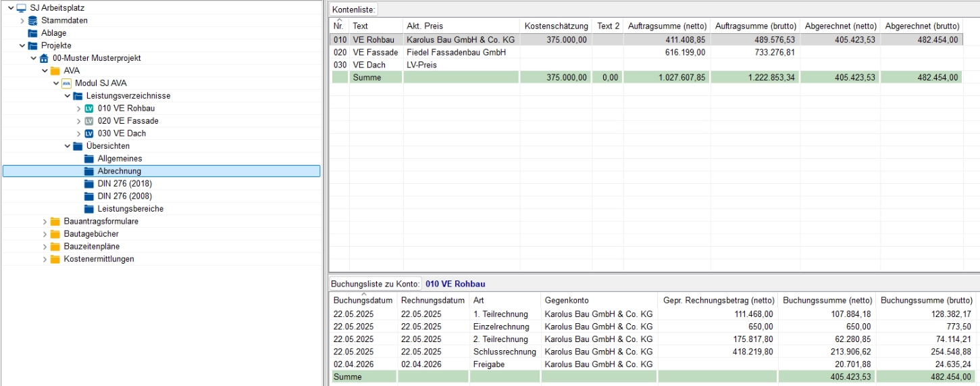The width and height of the screenshot is (980, 386).
Task: Sort accounts by the Nr. column header
Action: tap(339, 26)
